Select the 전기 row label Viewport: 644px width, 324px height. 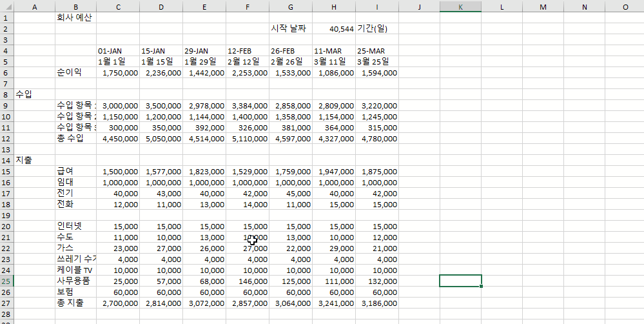click(x=76, y=193)
